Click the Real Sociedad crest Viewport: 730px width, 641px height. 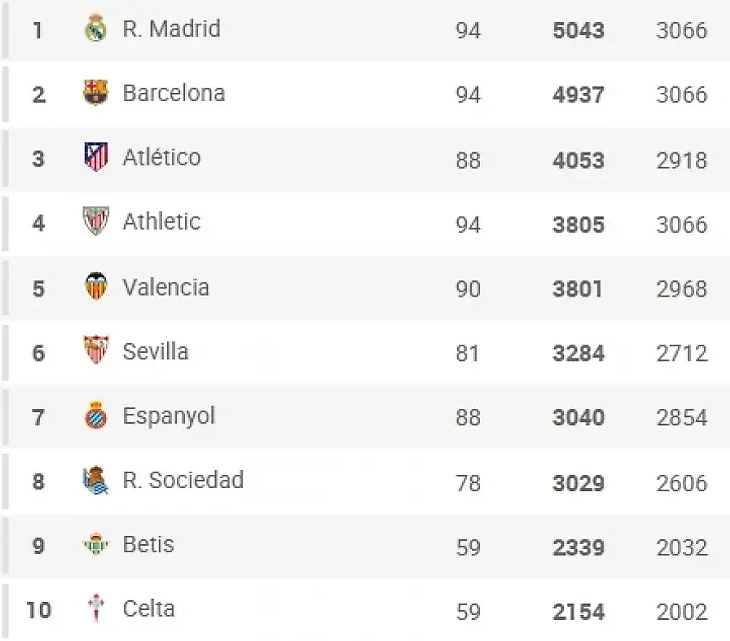tap(96, 481)
